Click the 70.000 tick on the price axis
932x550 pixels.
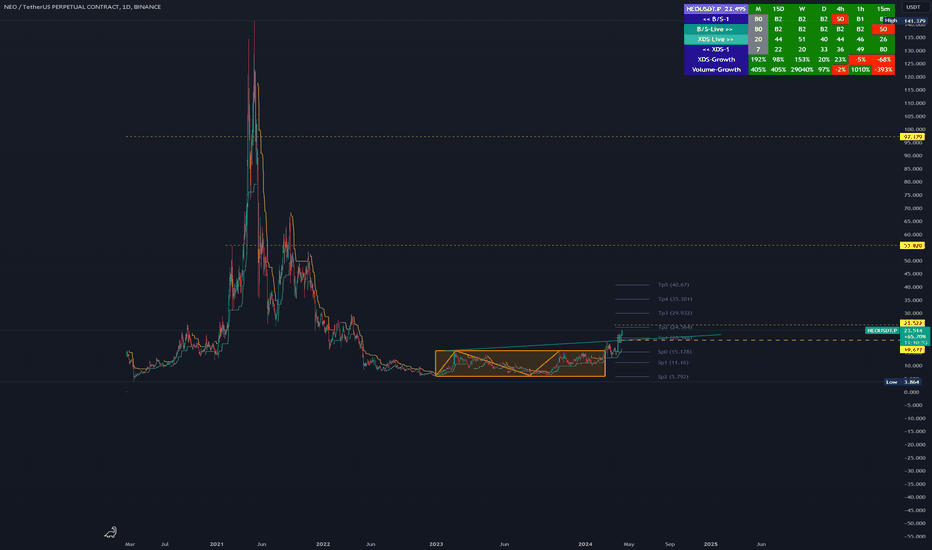[x=915, y=208]
